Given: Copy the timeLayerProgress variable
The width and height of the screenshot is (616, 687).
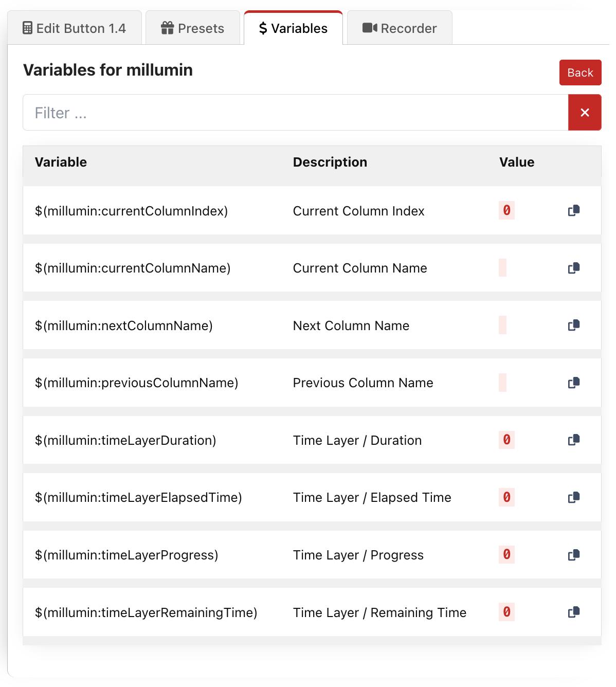Looking at the screenshot, I should (x=574, y=555).
